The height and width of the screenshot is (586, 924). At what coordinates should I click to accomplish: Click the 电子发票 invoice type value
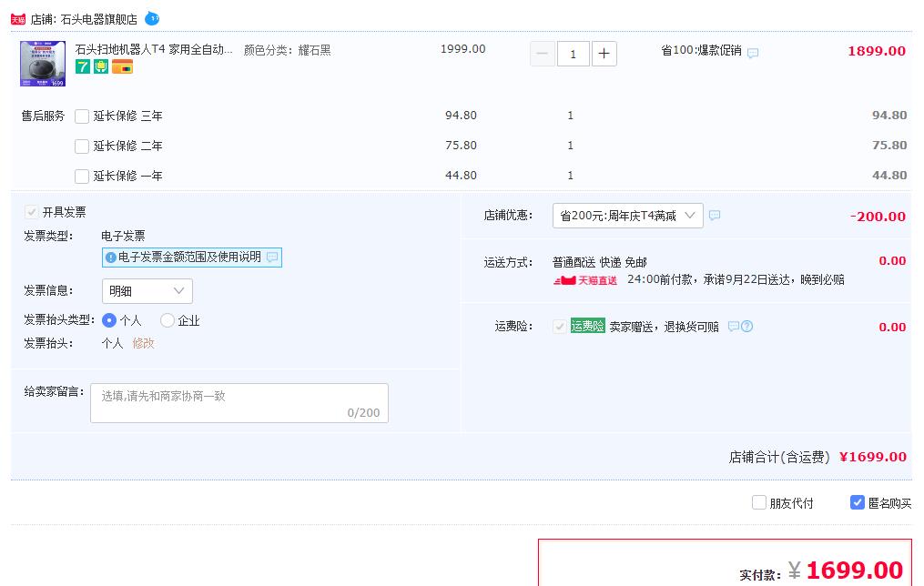click(x=123, y=237)
